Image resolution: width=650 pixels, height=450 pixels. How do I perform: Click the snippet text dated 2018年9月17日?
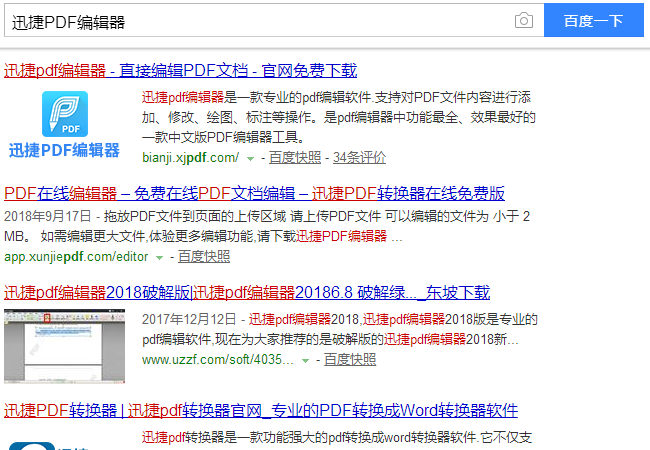(x=267, y=226)
